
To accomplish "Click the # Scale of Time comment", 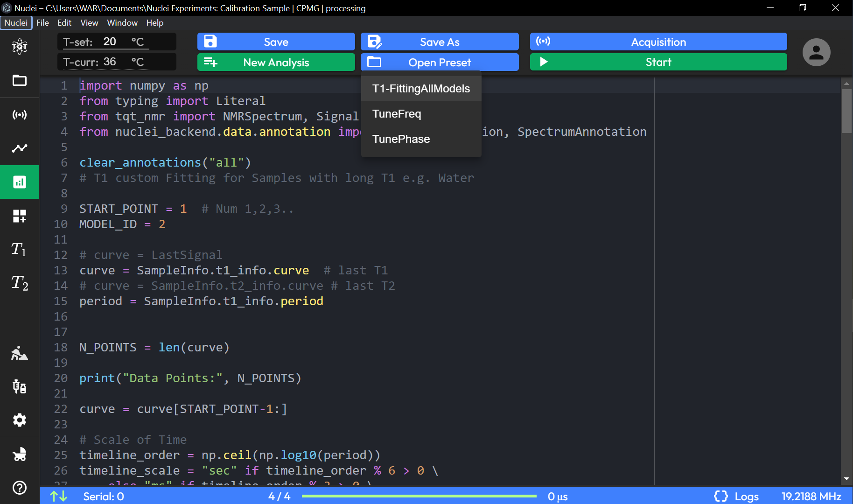I will click(133, 440).
